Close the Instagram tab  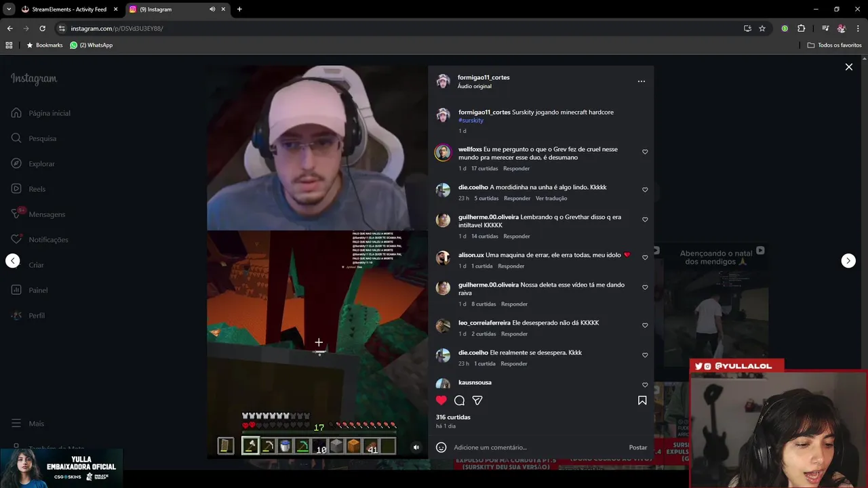click(x=223, y=9)
